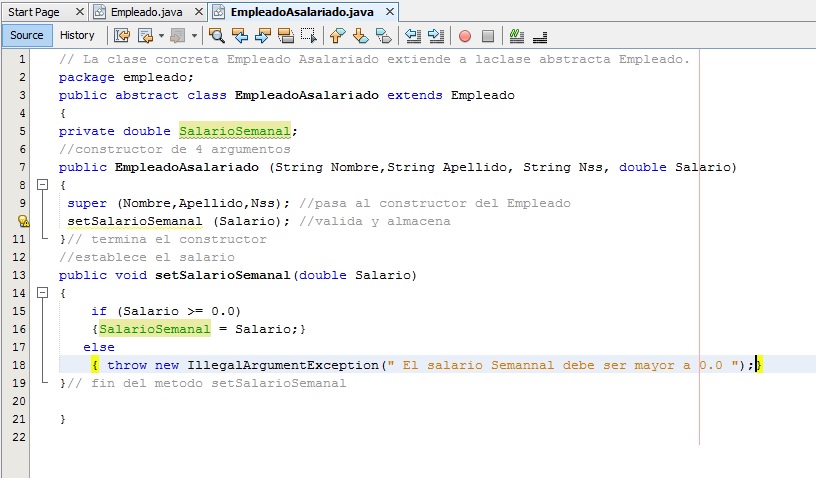Click Find Previous Occurrence icon
816x478 pixels.
(240, 36)
